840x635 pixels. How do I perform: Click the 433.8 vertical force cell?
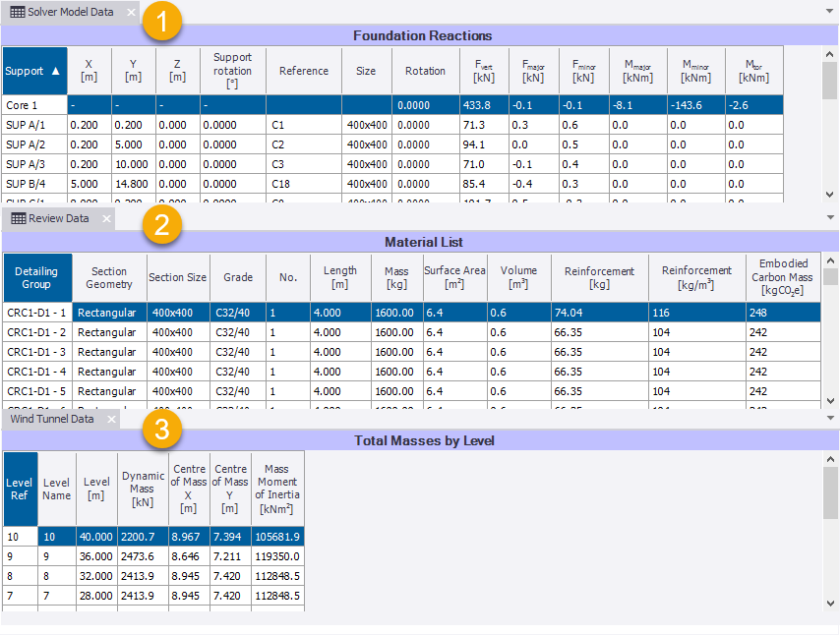coord(484,105)
